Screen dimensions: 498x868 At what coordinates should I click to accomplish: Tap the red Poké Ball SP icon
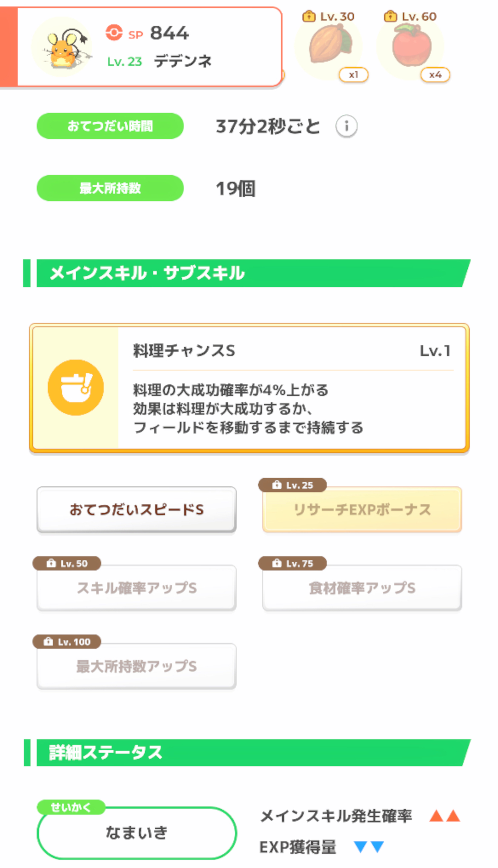click(x=114, y=33)
